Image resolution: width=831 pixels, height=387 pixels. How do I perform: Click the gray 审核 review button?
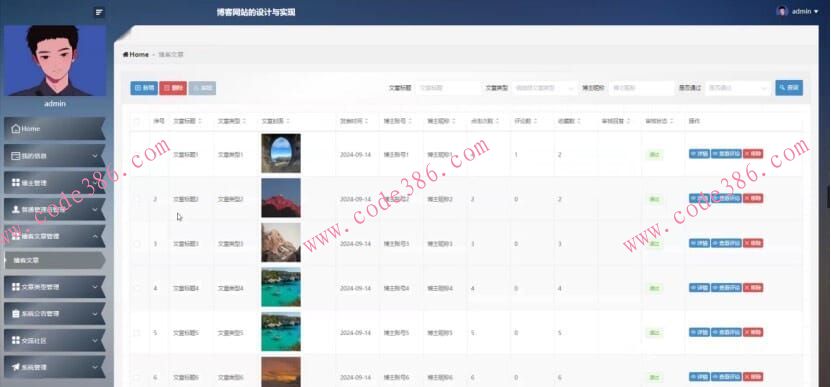click(202, 88)
